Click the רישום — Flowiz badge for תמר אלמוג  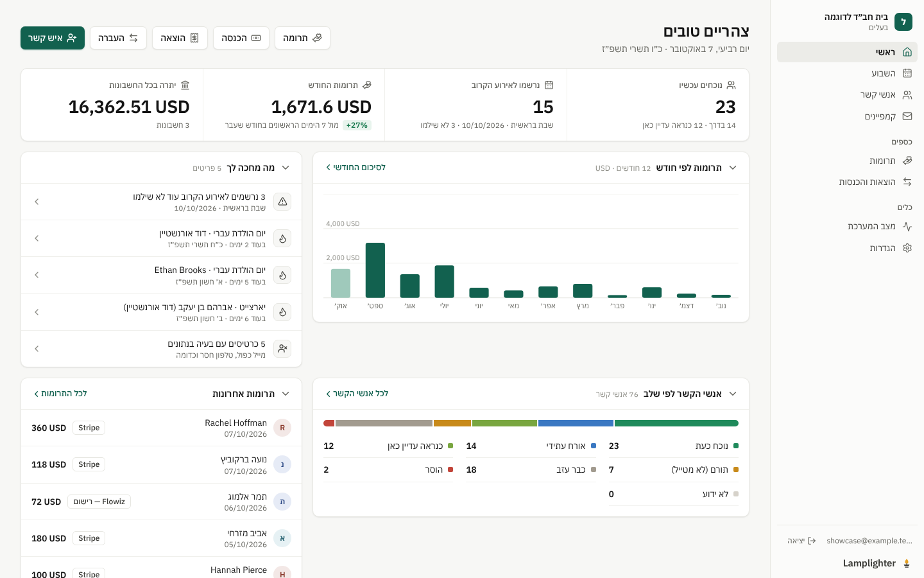click(x=99, y=502)
